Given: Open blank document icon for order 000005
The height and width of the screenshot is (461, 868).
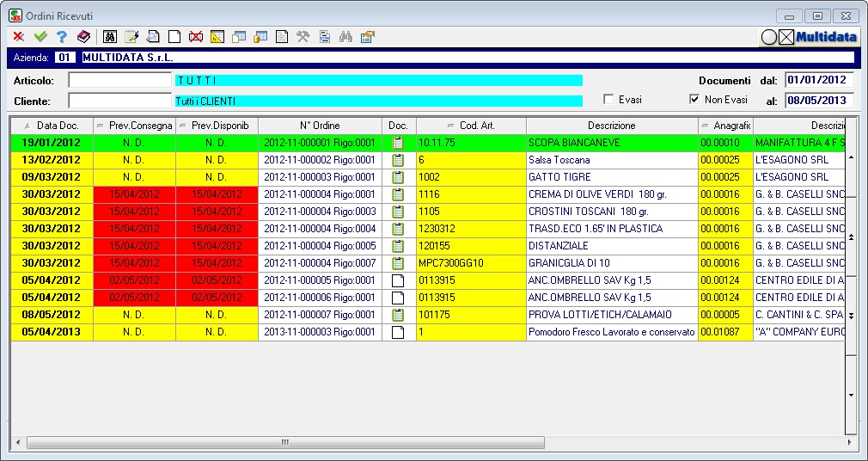Looking at the screenshot, I should pos(398,280).
